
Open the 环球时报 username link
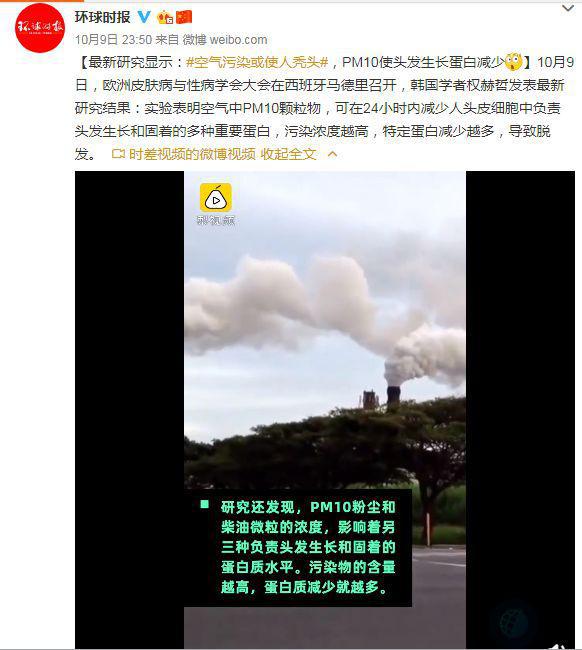coord(102,17)
